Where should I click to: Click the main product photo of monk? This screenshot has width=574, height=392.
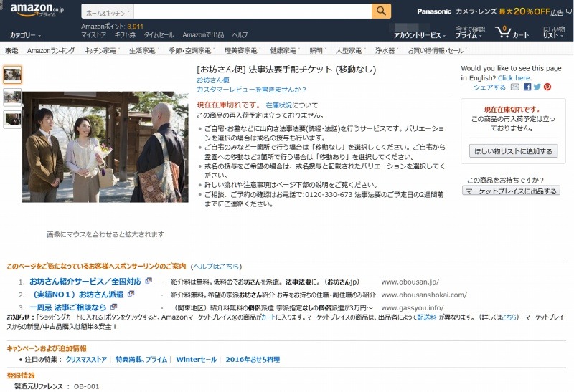click(x=105, y=147)
